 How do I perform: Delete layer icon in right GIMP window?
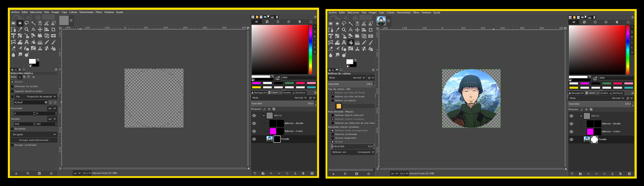[x=629, y=174]
